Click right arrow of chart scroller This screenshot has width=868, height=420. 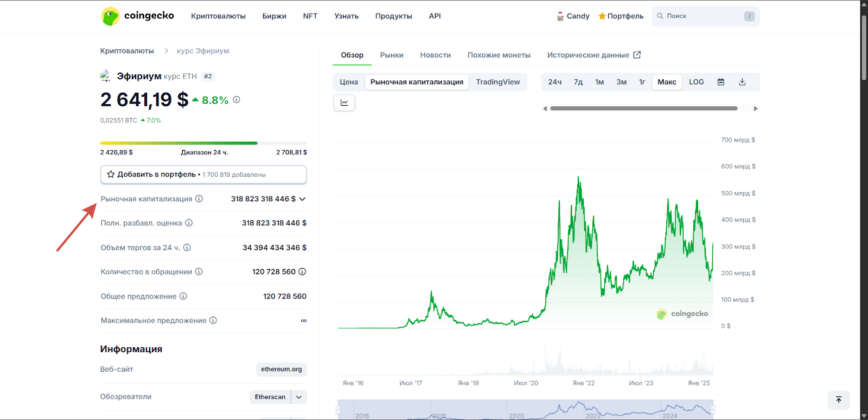pos(756,109)
